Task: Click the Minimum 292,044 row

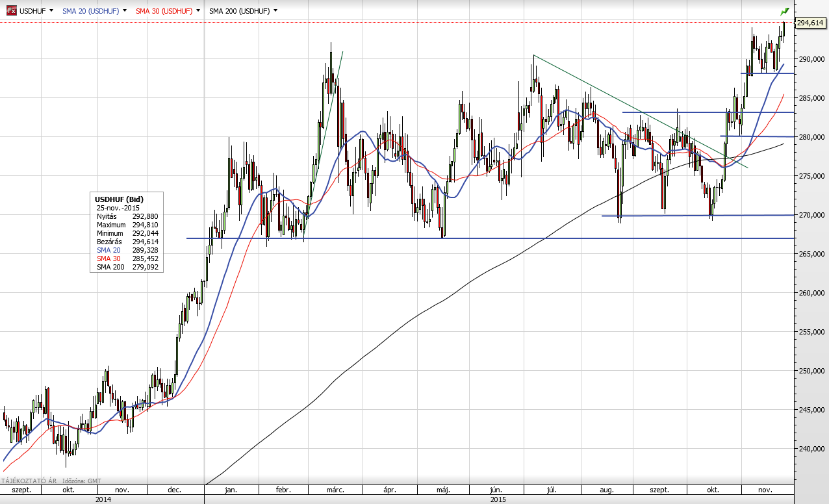Action: (x=127, y=233)
